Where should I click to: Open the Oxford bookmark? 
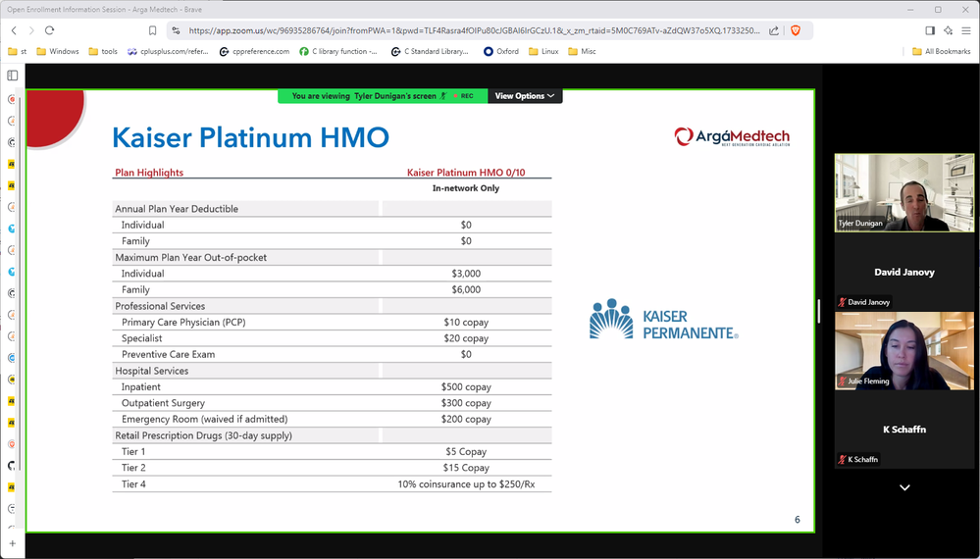pyautogui.click(x=501, y=51)
